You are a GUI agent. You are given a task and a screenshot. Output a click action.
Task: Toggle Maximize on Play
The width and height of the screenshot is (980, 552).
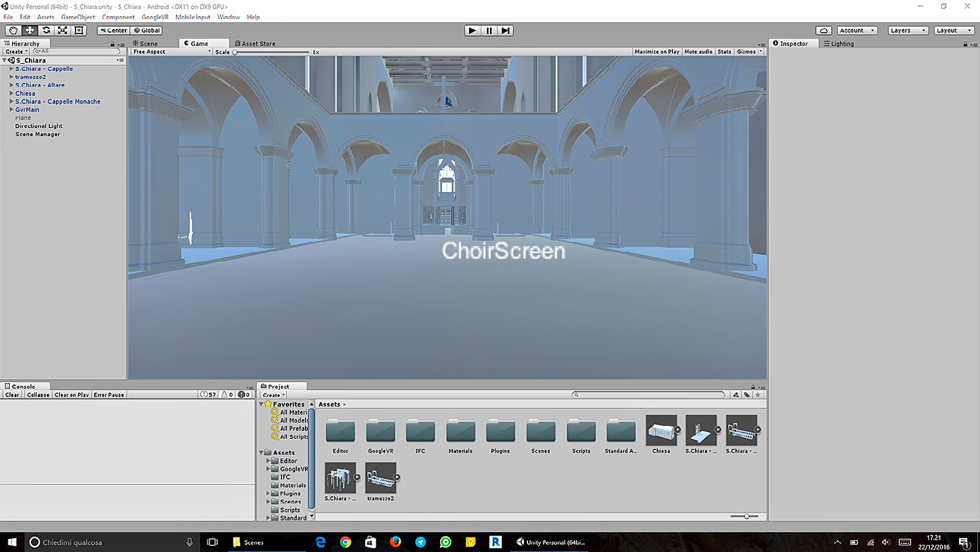pos(657,51)
